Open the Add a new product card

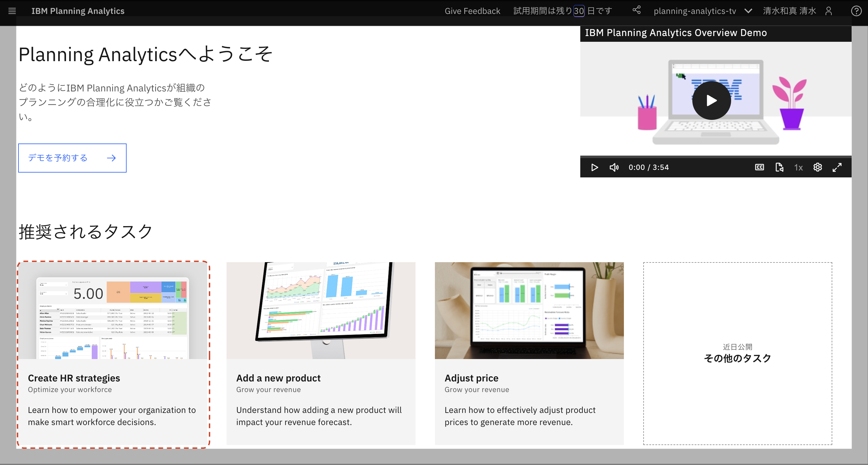coord(321,354)
